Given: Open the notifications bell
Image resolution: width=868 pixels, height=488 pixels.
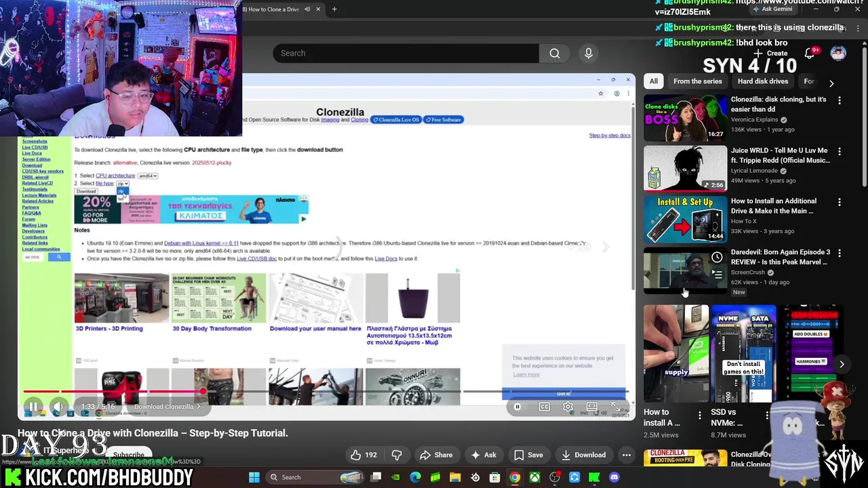Looking at the screenshot, I should click(810, 53).
